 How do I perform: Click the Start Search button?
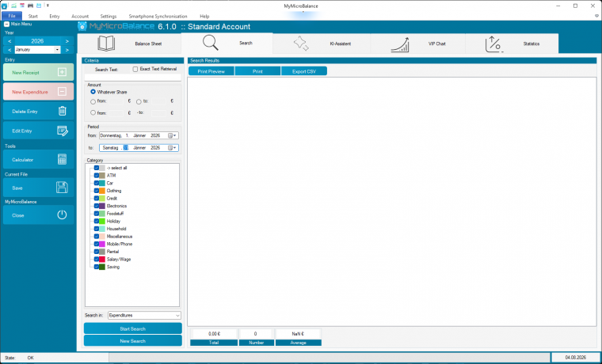point(133,328)
